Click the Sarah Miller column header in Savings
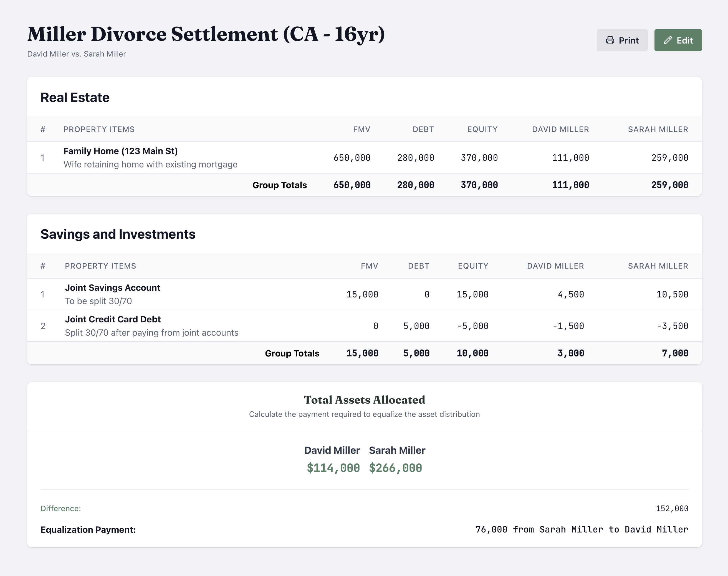Screen dimensions: 728x576 (658, 266)
